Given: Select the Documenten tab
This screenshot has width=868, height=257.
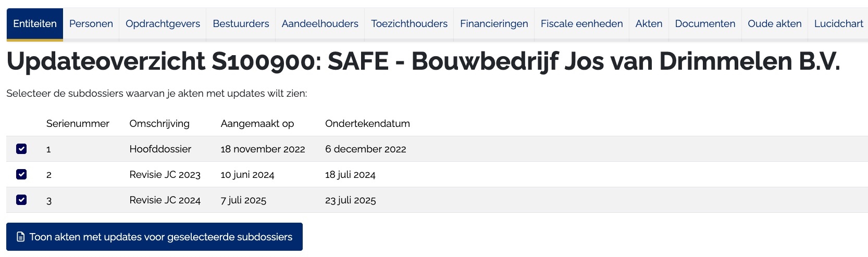Looking at the screenshot, I should (x=705, y=24).
